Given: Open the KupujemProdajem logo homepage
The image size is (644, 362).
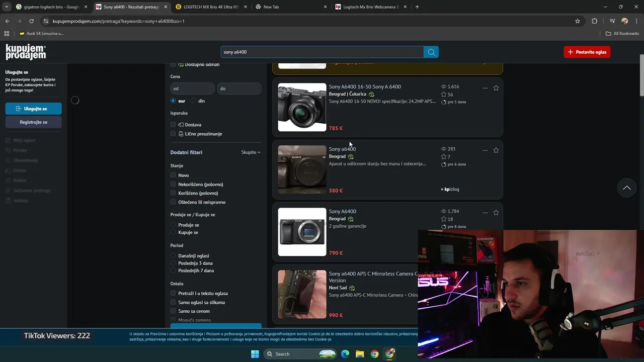Looking at the screenshot, I should [x=26, y=52].
